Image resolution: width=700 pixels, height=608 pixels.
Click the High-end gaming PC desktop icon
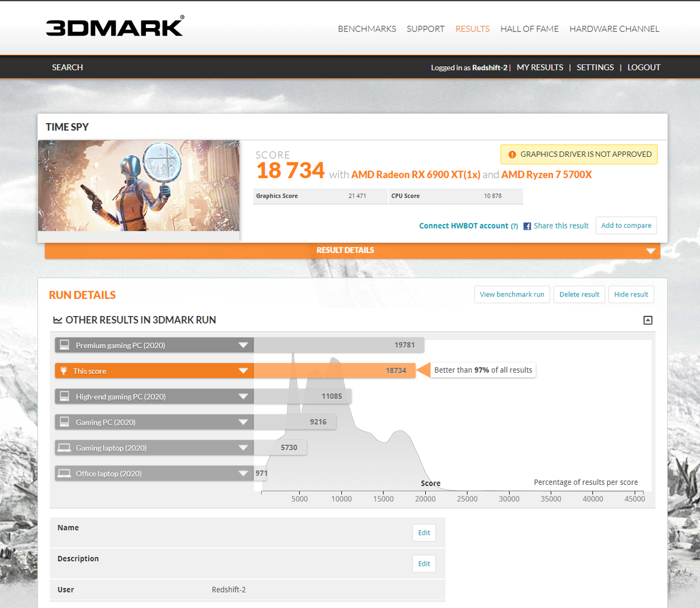[x=65, y=396]
